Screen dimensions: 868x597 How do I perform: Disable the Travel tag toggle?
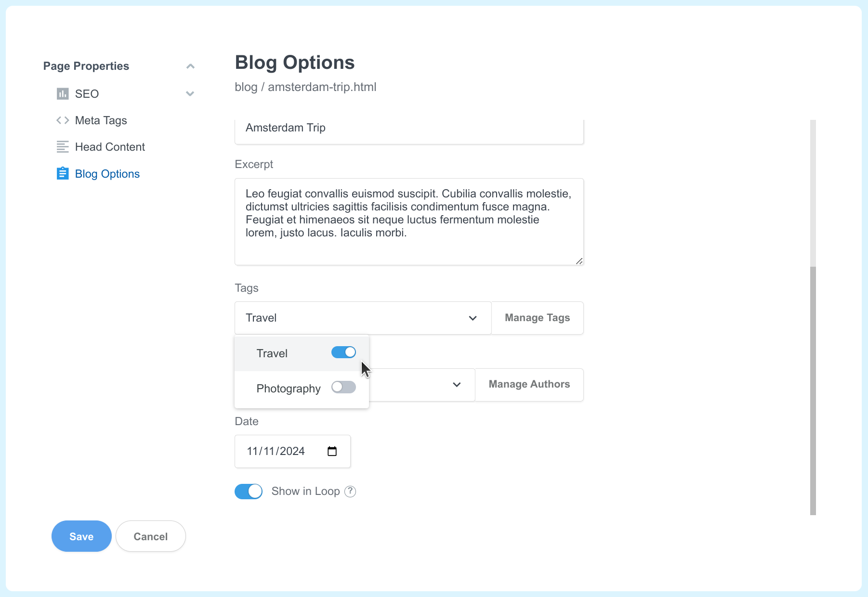pos(343,352)
